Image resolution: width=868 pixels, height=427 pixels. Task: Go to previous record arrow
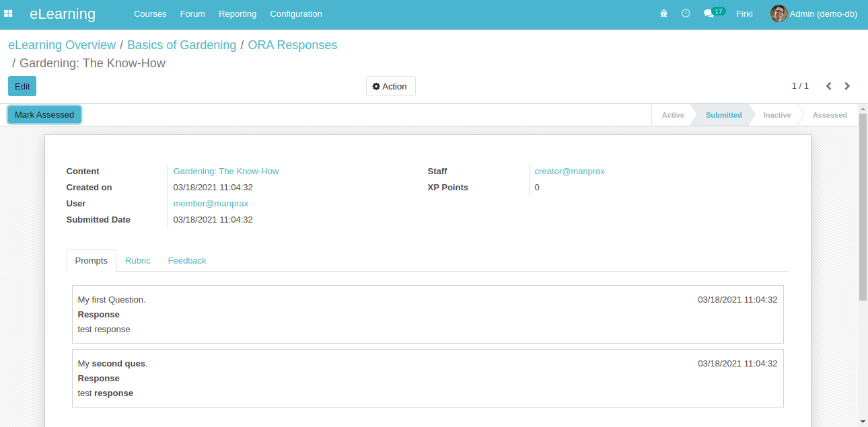coord(829,86)
